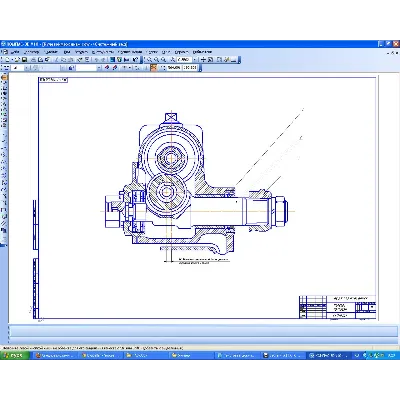
Task: Expand the New document dropdown arrow
Action: click(12, 60)
